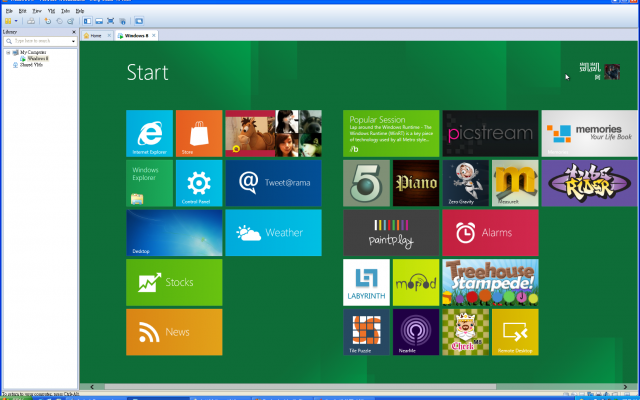
Task: Click the Start screen scrollbar left arrow
Action: pos(92,387)
